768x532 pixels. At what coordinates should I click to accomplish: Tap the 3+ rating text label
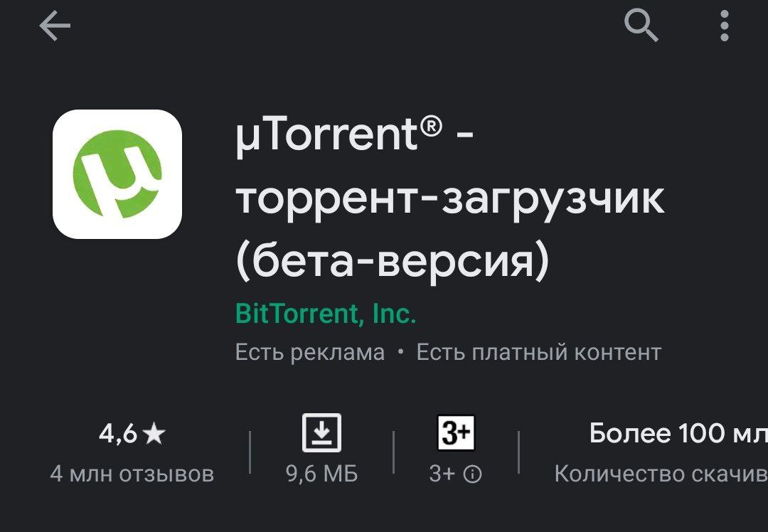tap(442, 474)
